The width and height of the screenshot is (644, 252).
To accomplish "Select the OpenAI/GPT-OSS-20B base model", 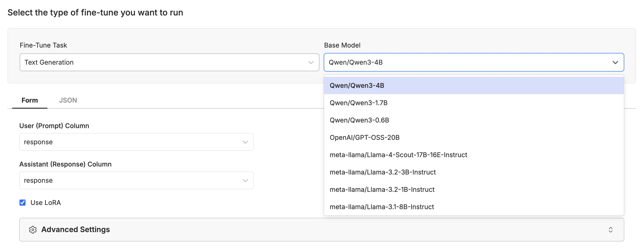I will pyautogui.click(x=365, y=137).
